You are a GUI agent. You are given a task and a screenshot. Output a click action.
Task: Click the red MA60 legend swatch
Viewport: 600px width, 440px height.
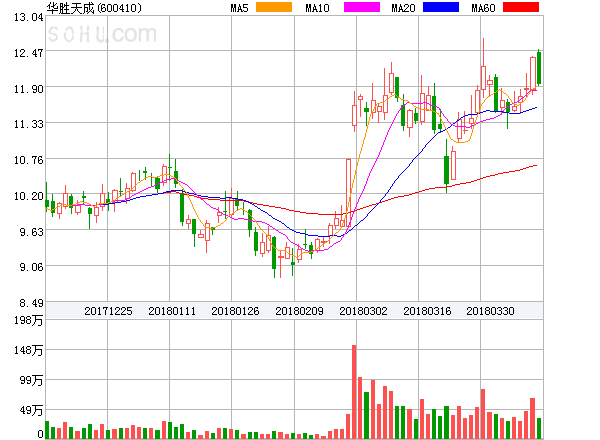(521, 7)
